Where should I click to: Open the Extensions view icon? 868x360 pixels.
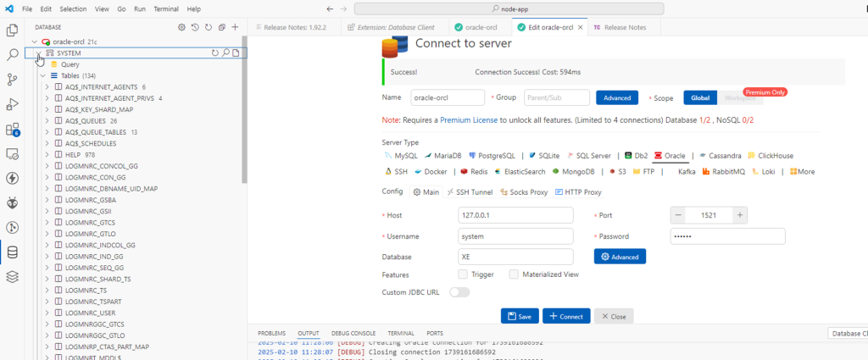(12, 130)
